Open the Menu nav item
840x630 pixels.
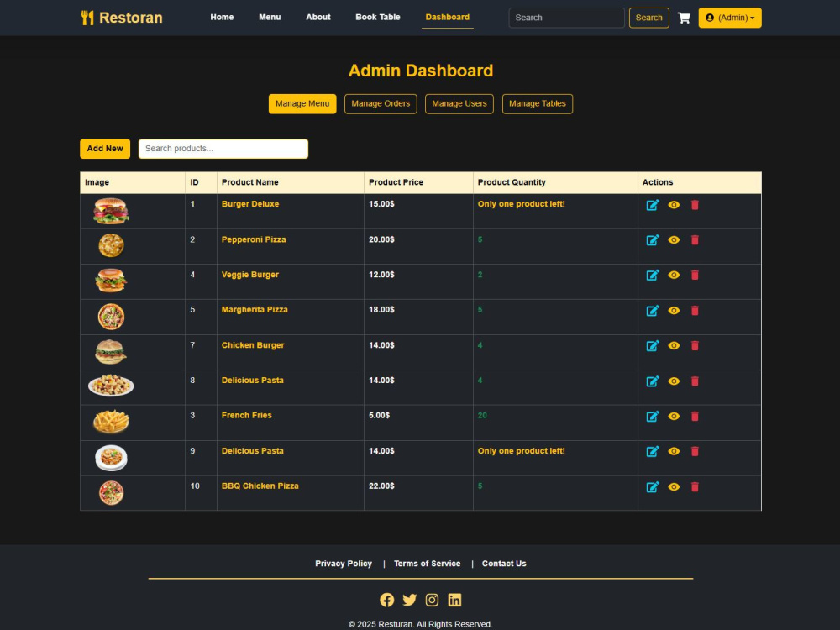pyautogui.click(x=270, y=17)
